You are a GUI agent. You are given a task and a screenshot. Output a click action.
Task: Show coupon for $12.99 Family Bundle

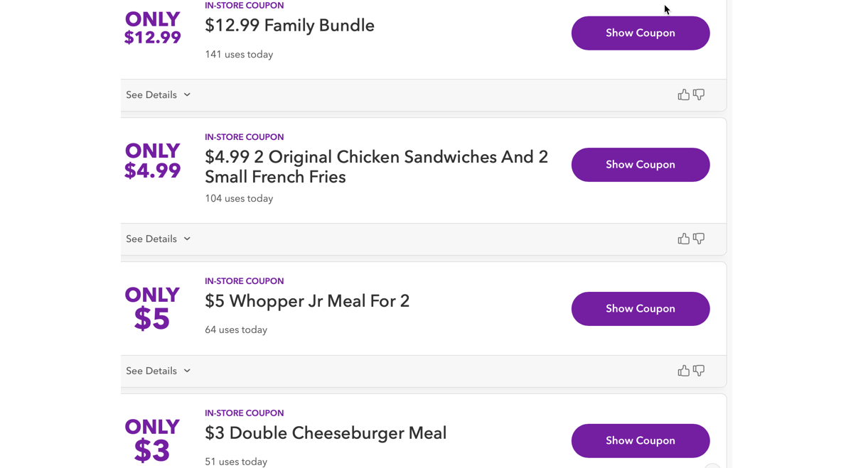(x=640, y=33)
